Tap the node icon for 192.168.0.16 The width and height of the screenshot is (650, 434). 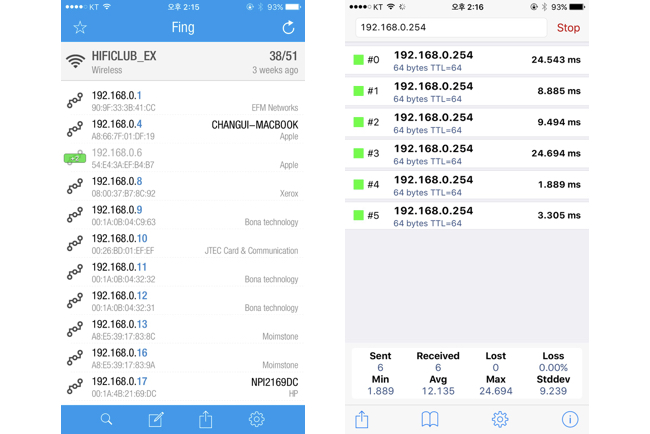point(75,358)
